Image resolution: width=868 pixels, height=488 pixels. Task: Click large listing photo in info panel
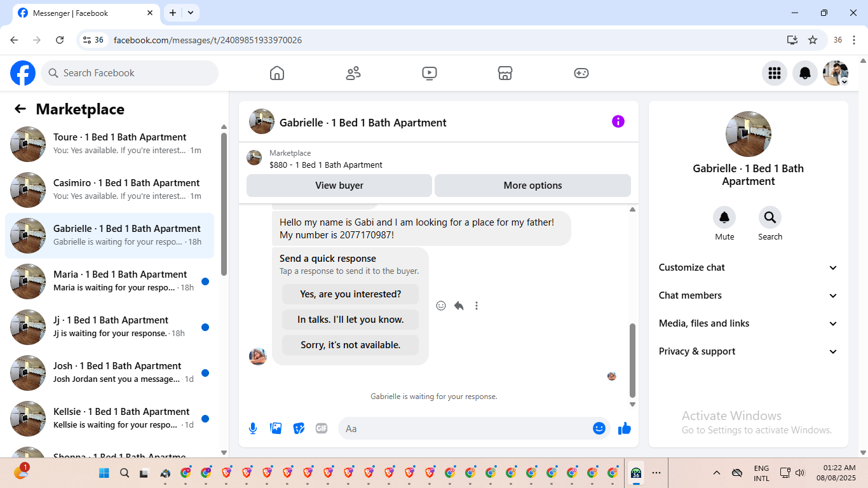(749, 134)
